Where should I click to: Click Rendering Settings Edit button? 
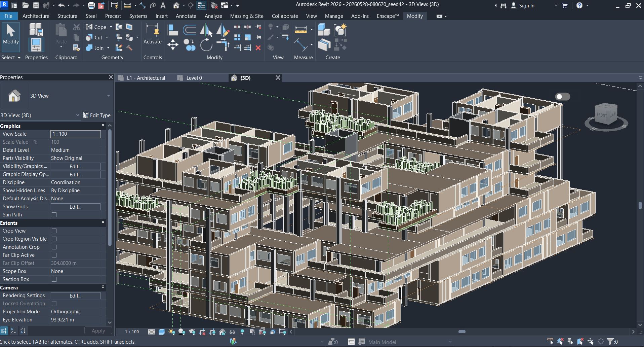pos(75,296)
